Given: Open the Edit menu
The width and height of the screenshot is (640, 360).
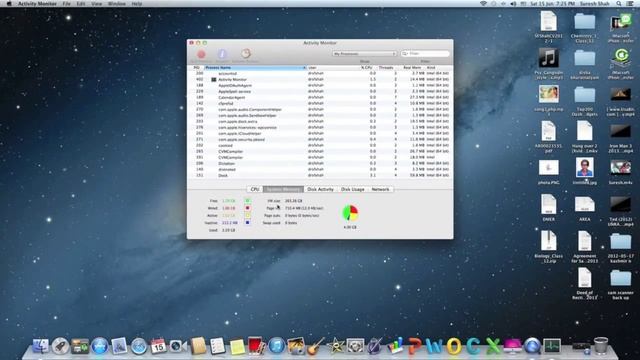Looking at the screenshot, I should 81,4.
